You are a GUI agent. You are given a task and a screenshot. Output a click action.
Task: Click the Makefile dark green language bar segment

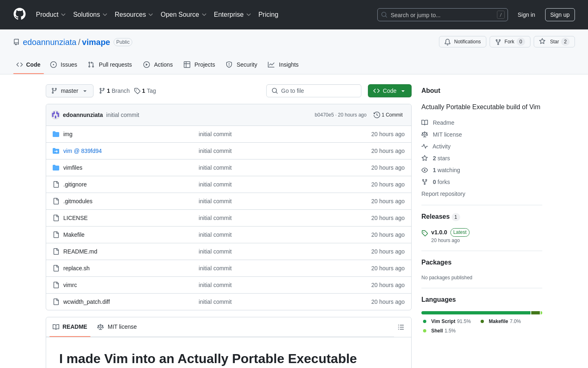click(535, 313)
